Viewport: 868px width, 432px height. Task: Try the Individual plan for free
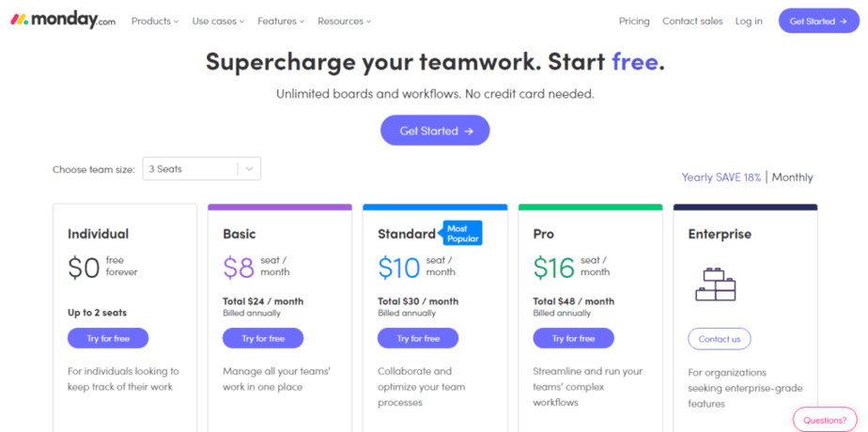point(108,338)
